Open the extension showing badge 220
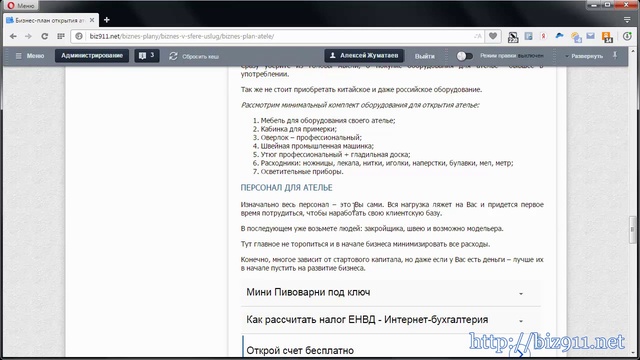The width and height of the screenshot is (640, 360). tap(513, 37)
